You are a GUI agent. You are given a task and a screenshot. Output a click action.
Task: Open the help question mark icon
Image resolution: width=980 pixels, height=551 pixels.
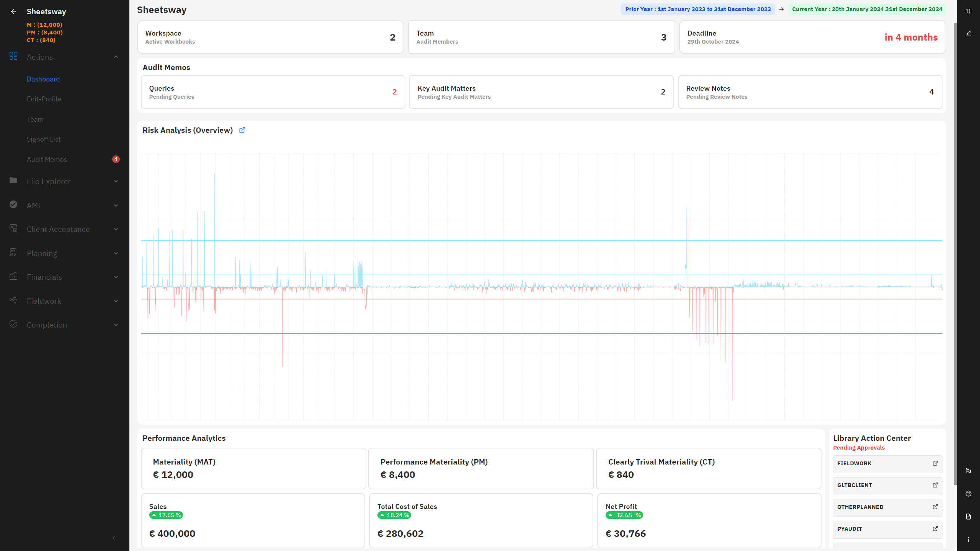tap(969, 494)
